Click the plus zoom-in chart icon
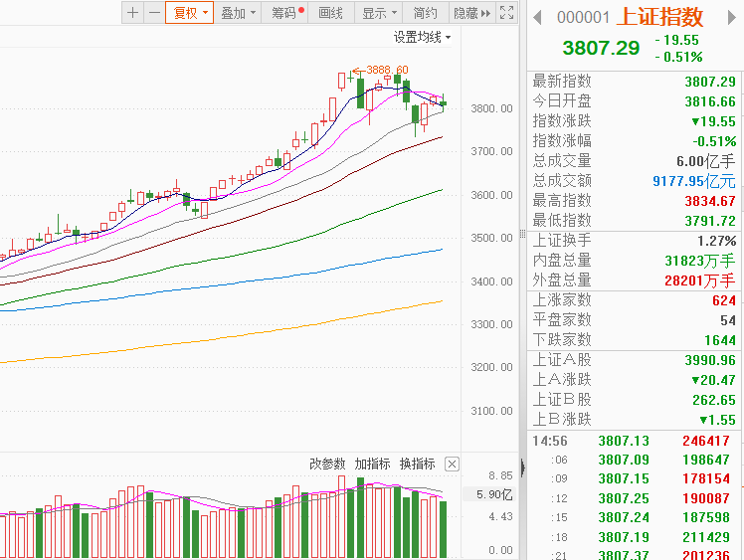The image size is (744, 560). point(132,13)
